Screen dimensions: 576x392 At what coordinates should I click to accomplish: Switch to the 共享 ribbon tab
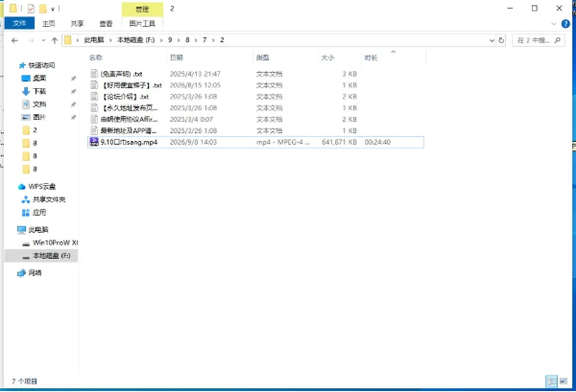(77, 23)
